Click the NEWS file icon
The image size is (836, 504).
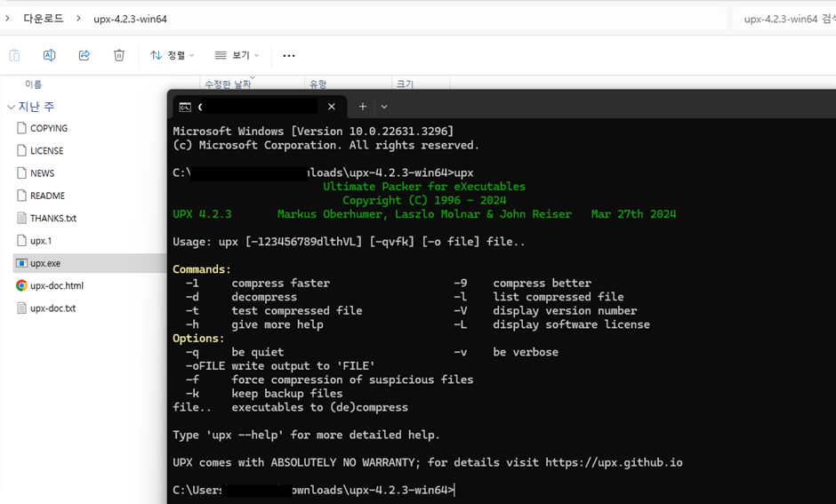point(21,172)
